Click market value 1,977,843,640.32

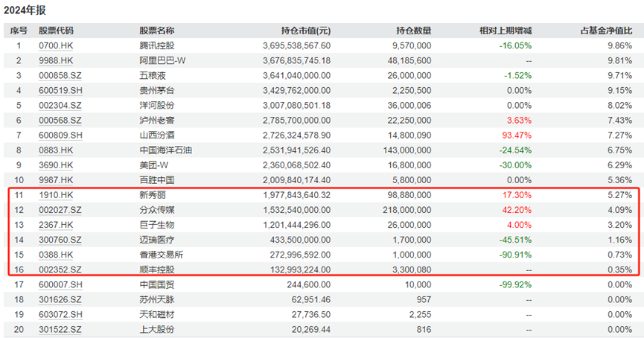(x=296, y=195)
